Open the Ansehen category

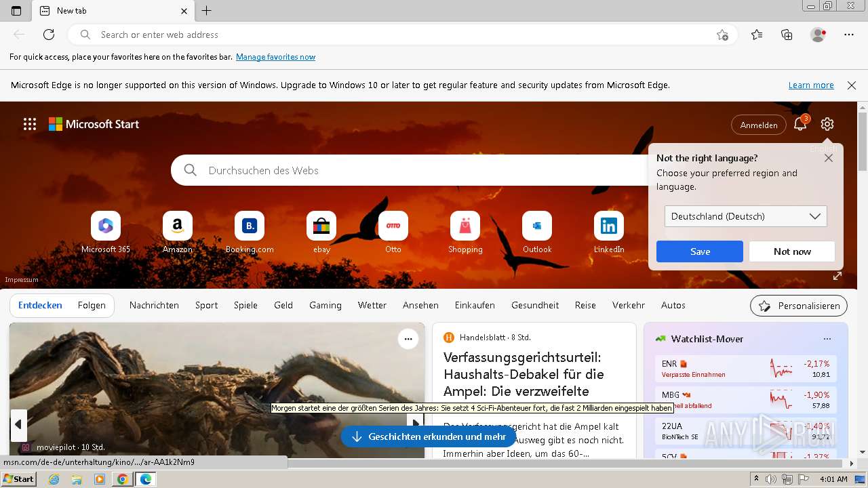420,305
